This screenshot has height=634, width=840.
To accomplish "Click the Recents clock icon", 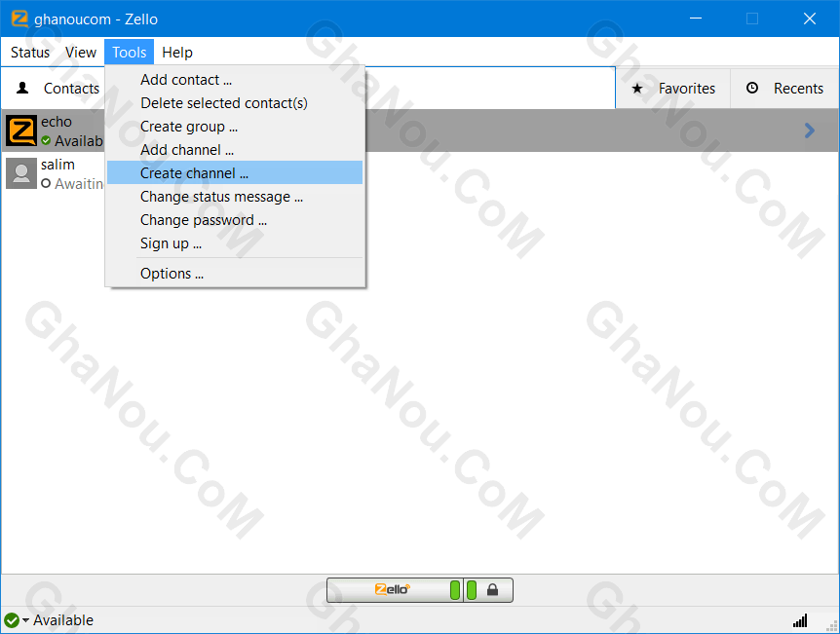I will click(x=752, y=88).
